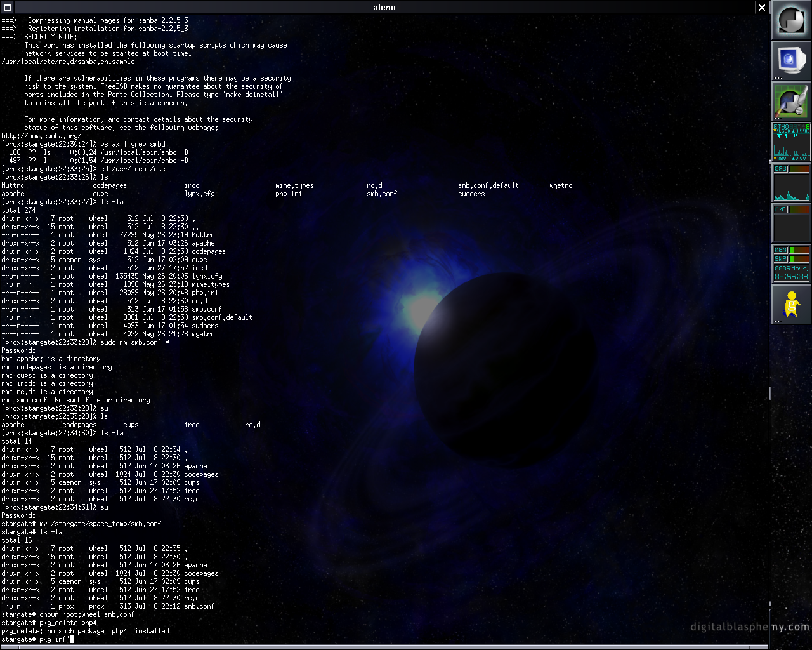The height and width of the screenshot is (650, 812).
Task: Click the php.ini row sized 28099
Action: 110,293
